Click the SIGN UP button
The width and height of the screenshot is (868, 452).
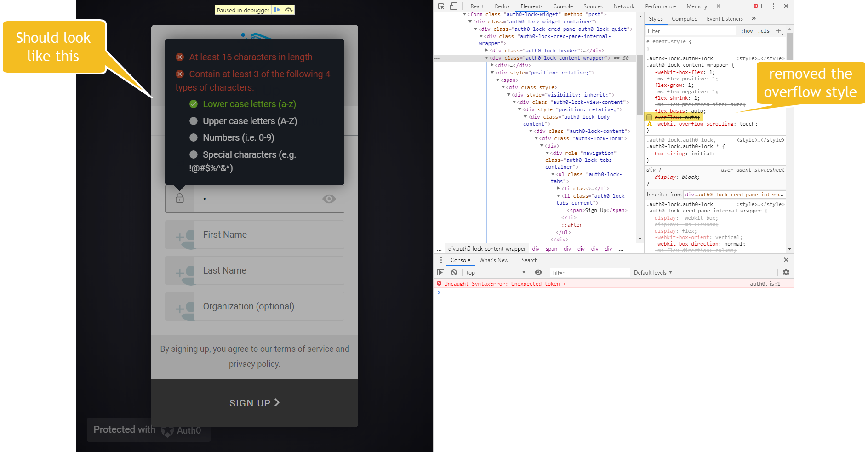255,403
